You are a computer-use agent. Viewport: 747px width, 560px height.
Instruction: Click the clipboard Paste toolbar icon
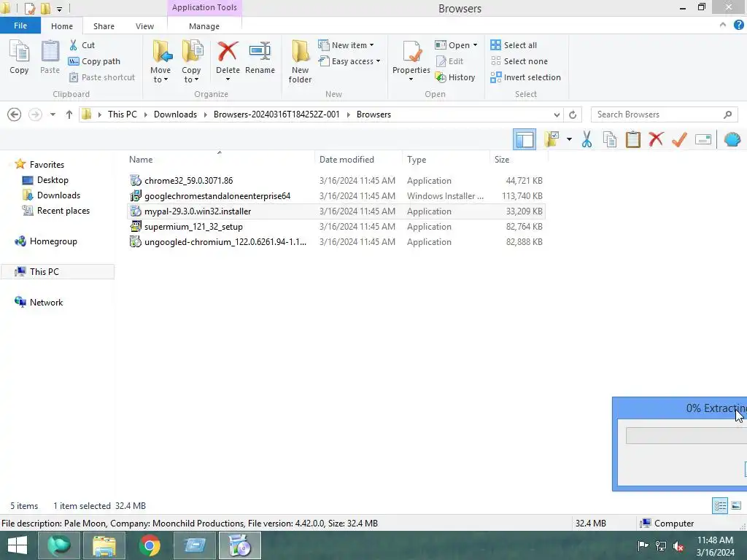pyautogui.click(x=633, y=139)
